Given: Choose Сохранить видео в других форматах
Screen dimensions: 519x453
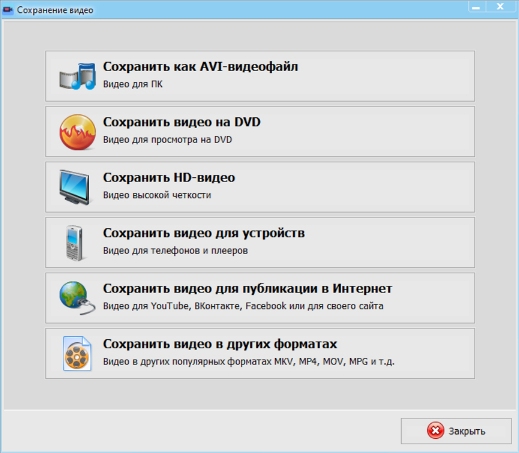Looking at the screenshot, I should pos(260,353).
